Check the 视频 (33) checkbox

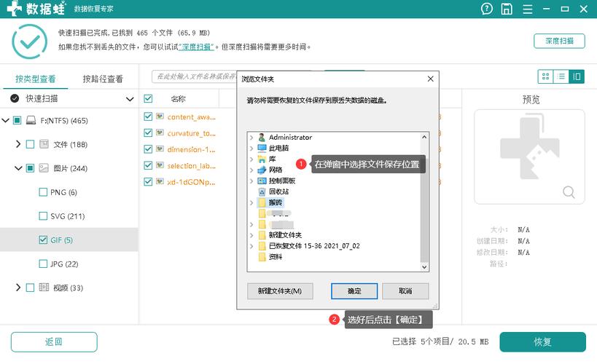coord(30,288)
